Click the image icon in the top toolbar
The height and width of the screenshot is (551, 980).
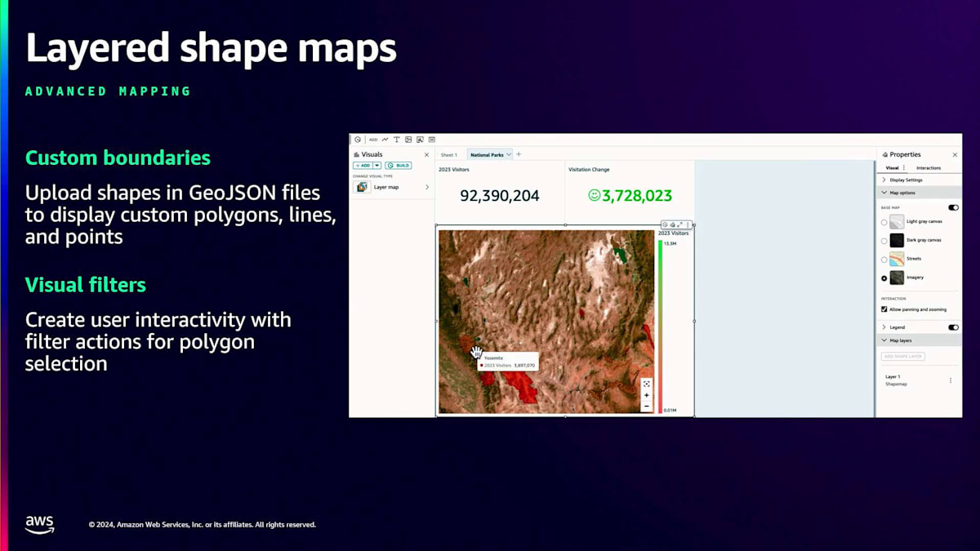pos(408,140)
